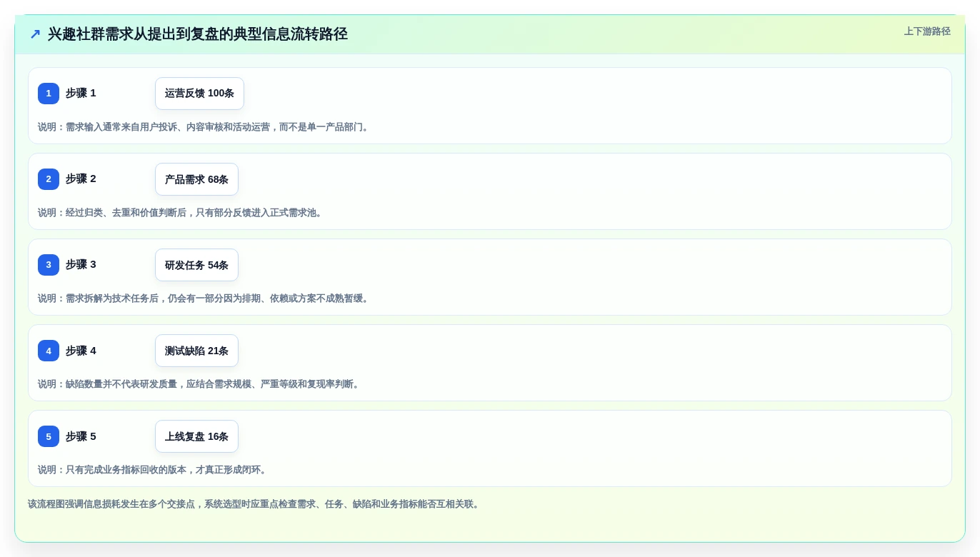Screen dimensions: 980x557
Task: Click the note starting 需求输入通常来自用户投诉
Action: tap(204, 127)
